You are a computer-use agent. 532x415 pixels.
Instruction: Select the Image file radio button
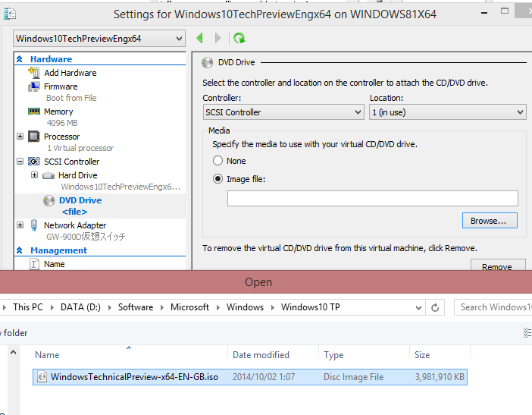[x=217, y=178]
